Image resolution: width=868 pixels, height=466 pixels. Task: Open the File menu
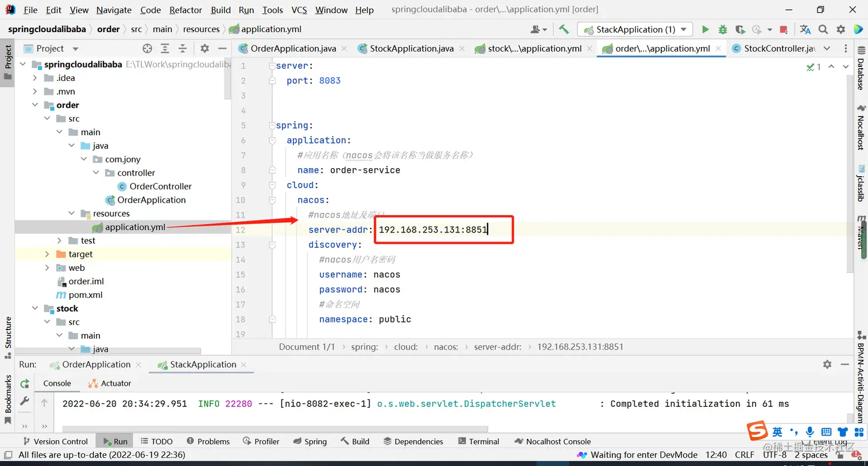(30, 10)
